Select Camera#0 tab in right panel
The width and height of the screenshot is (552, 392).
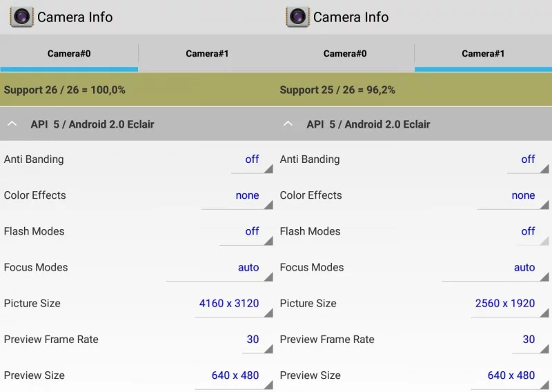pyautogui.click(x=345, y=53)
